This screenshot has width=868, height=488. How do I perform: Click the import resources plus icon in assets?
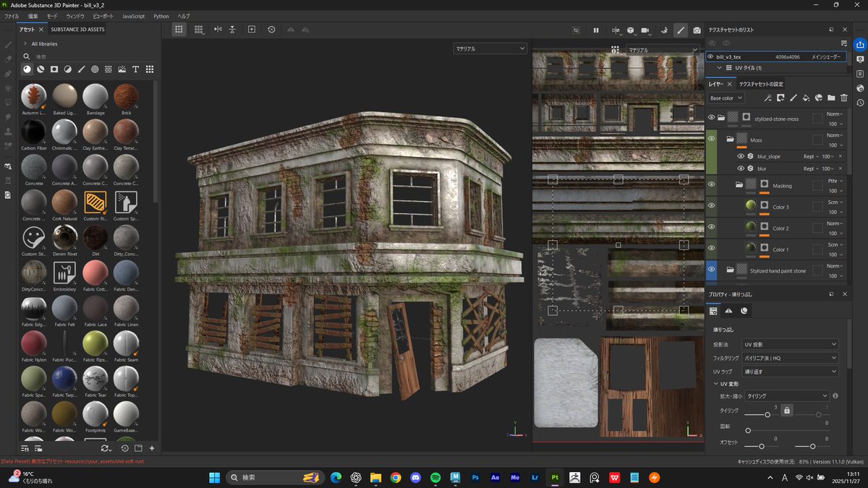click(152, 448)
